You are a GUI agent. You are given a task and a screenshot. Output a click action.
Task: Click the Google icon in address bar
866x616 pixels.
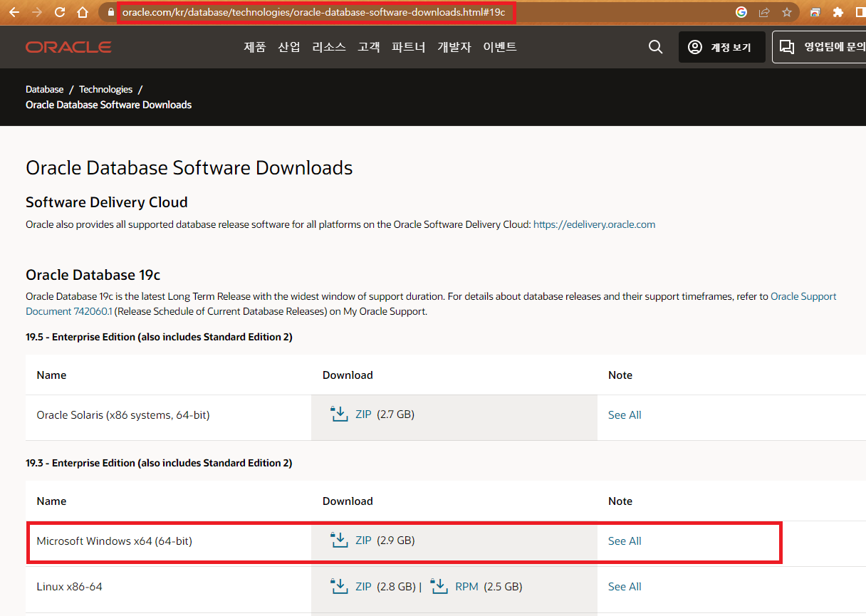click(741, 12)
